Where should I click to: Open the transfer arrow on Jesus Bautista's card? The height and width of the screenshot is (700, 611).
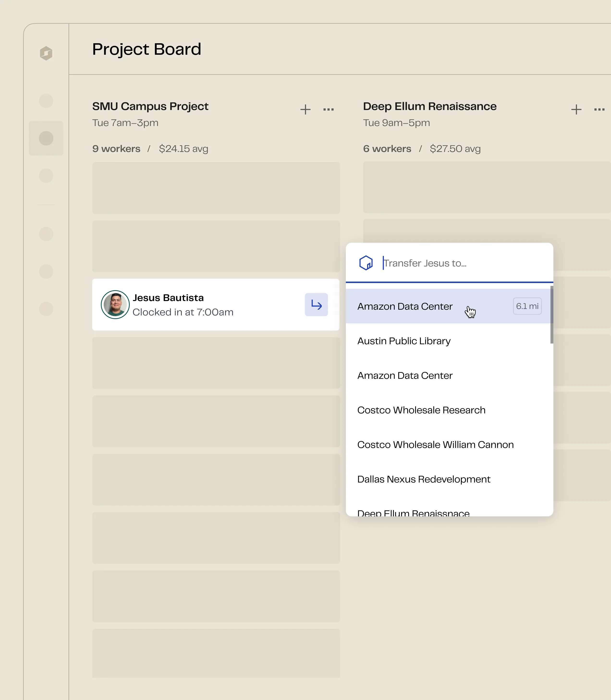(x=316, y=305)
